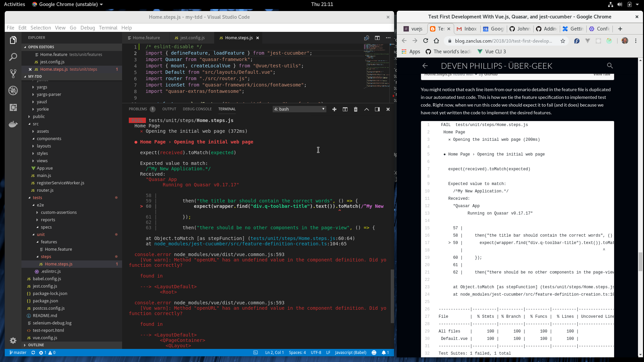Reload the Chrome page

425,41
